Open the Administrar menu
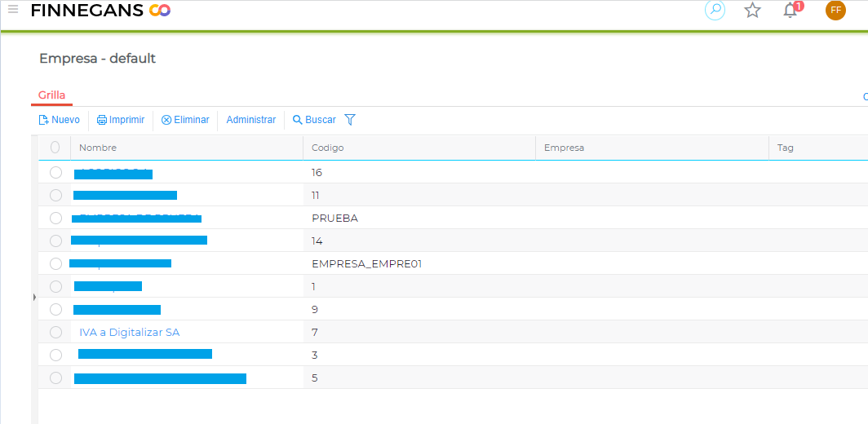 pyautogui.click(x=250, y=120)
